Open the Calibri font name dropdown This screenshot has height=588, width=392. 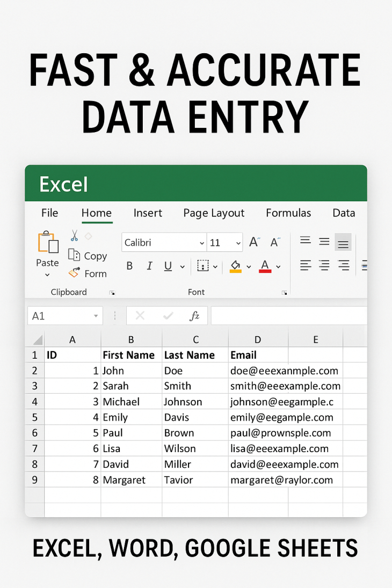tap(202, 243)
